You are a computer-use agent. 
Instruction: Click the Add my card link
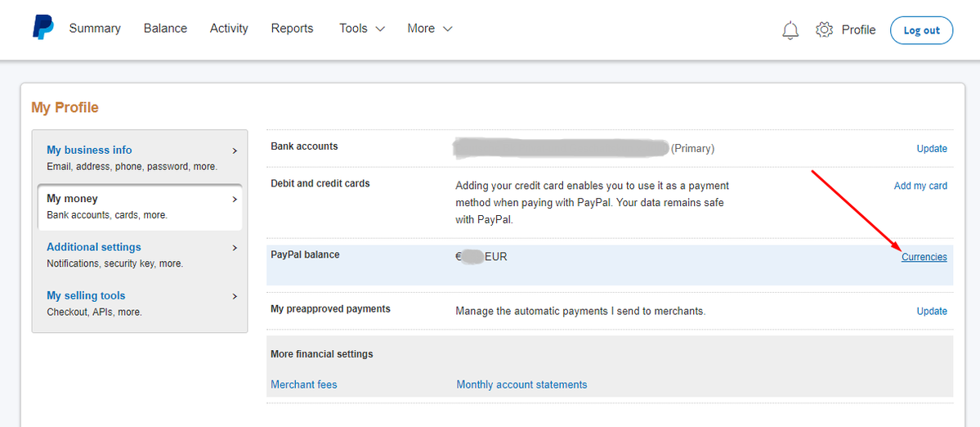(x=920, y=186)
